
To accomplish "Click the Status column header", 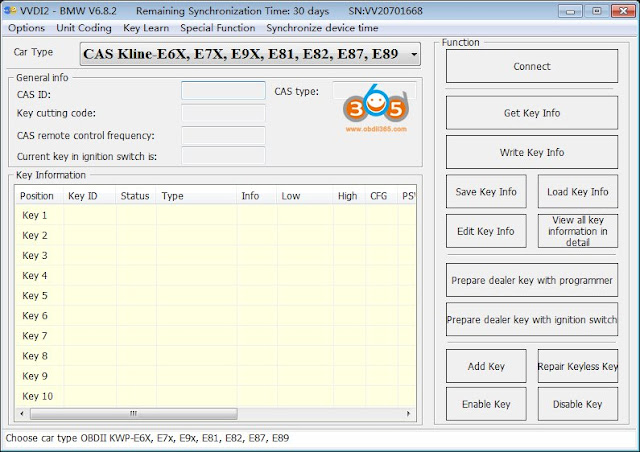I will (136, 196).
